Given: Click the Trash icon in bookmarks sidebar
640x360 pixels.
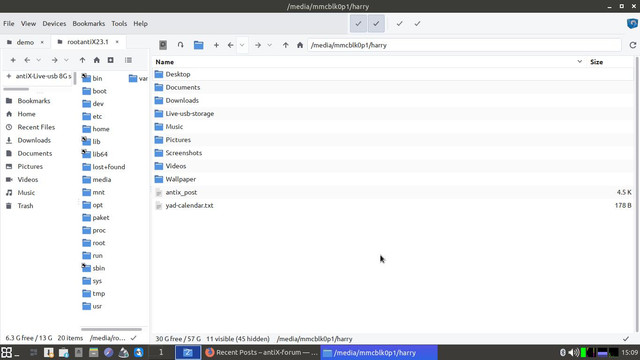Looking at the screenshot, I should (x=9, y=206).
